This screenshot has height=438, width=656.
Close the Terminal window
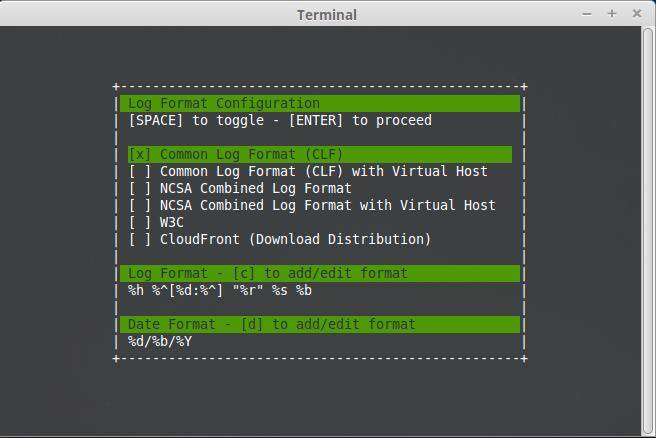637,14
